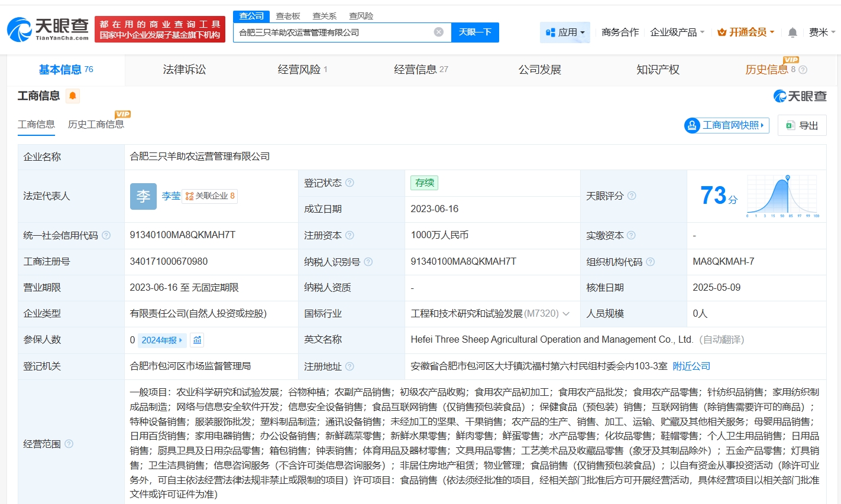Click the help icon beside 历史信息 tab
The width and height of the screenshot is (841, 504).
pos(803,70)
